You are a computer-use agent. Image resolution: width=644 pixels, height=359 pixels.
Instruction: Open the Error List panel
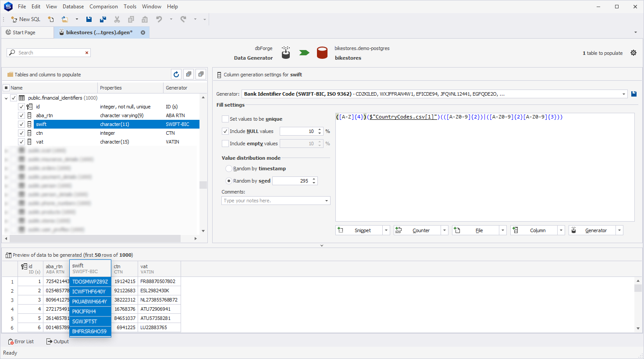21,341
